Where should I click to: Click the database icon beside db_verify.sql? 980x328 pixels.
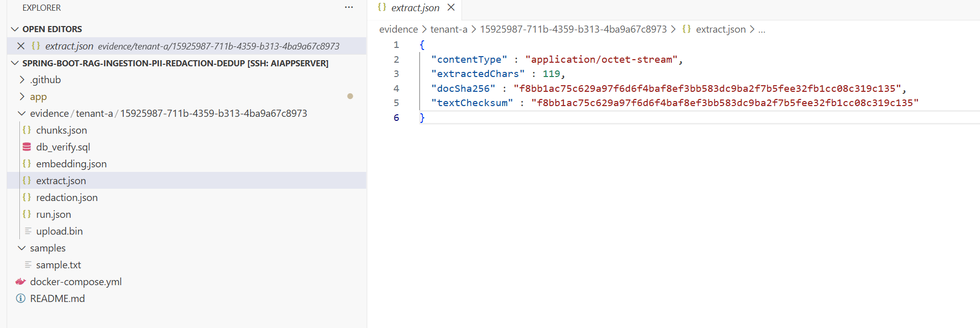click(27, 147)
